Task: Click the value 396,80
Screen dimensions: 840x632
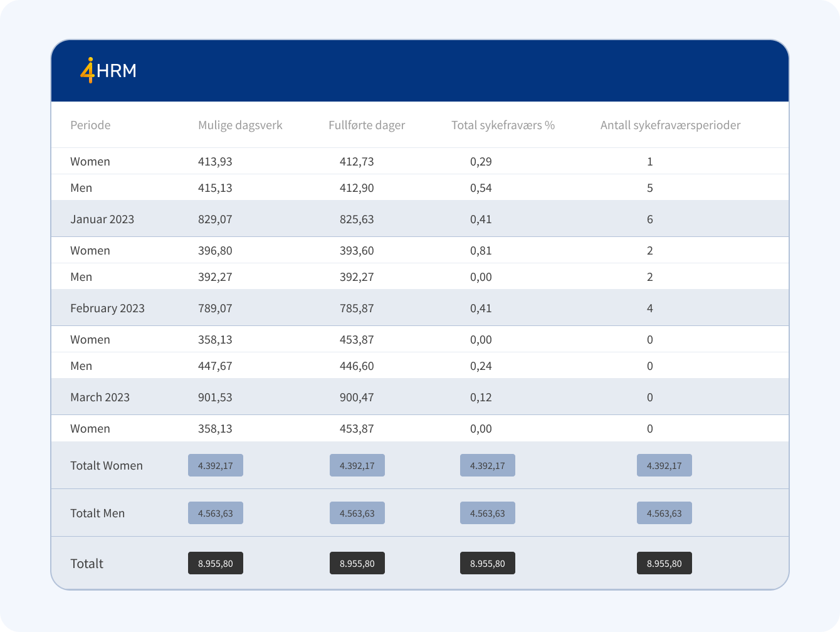Action: (x=215, y=250)
